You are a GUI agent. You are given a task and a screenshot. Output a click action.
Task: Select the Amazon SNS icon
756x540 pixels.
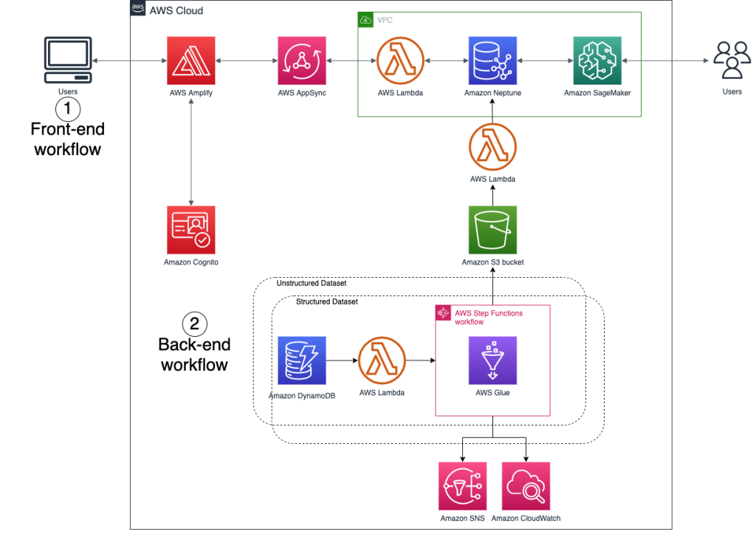coord(463,486)
